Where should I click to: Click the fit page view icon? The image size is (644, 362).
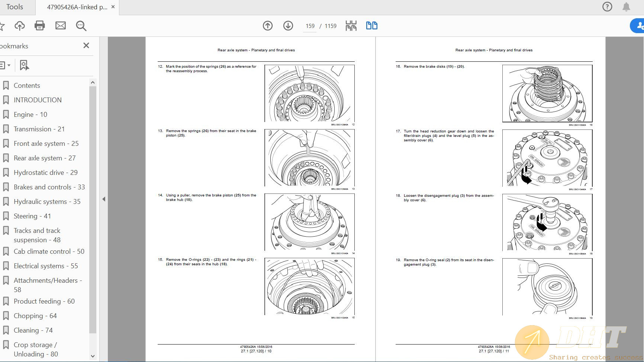pyautogui.click(x=351, y=26)
